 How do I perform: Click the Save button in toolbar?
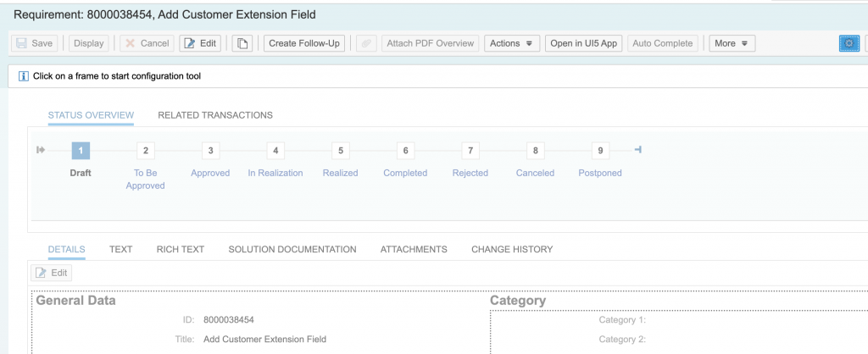coord(34,43)
